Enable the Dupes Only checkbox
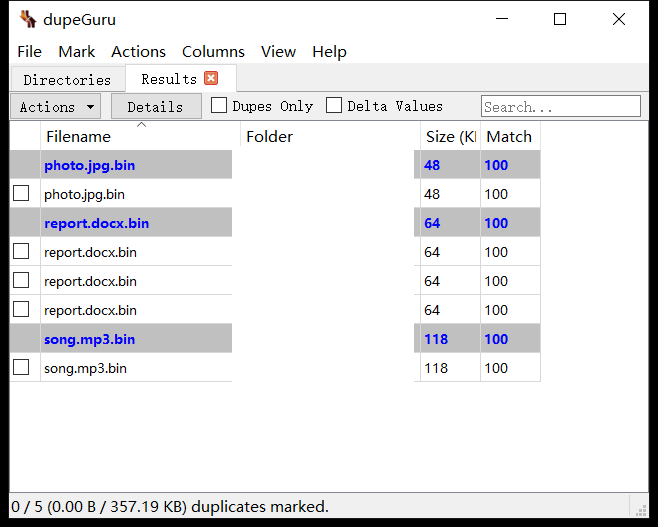Image resolution: width=658 pixels, height=527 pixels. click(x=219, y=105)
